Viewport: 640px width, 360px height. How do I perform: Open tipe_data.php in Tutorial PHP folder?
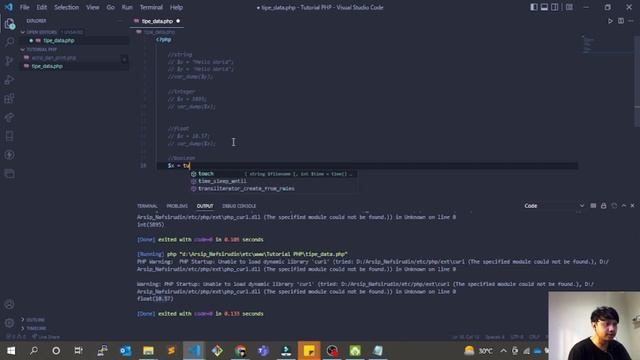(x=47, y=66)
